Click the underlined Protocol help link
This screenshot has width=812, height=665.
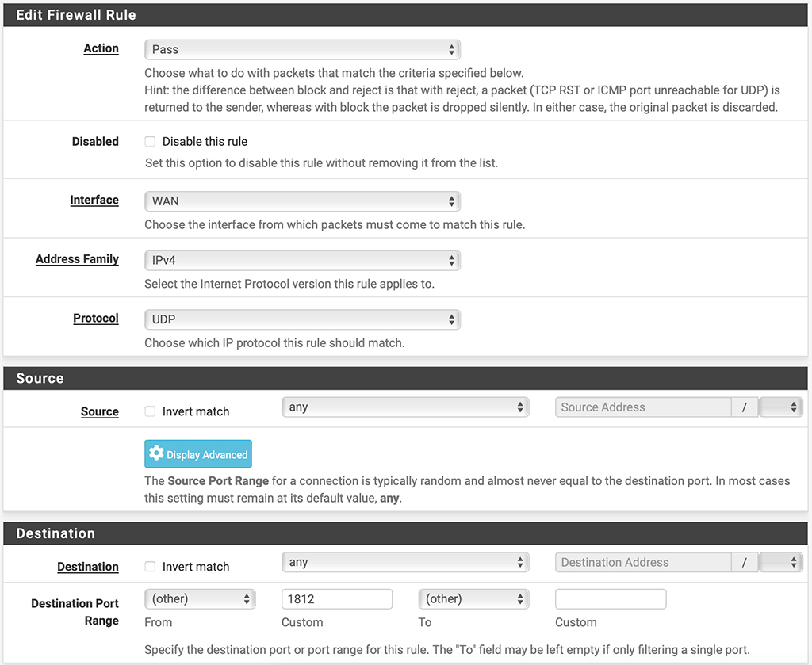click(x=96, y=318)
